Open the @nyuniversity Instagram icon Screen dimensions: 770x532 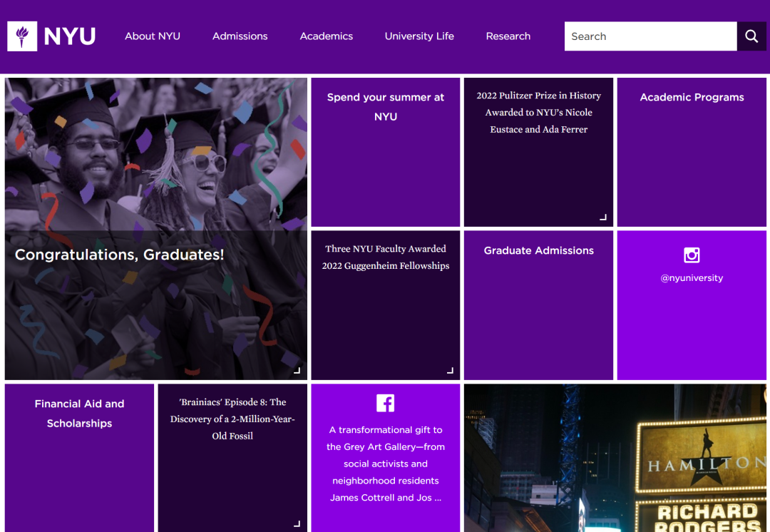click(691, 254)
